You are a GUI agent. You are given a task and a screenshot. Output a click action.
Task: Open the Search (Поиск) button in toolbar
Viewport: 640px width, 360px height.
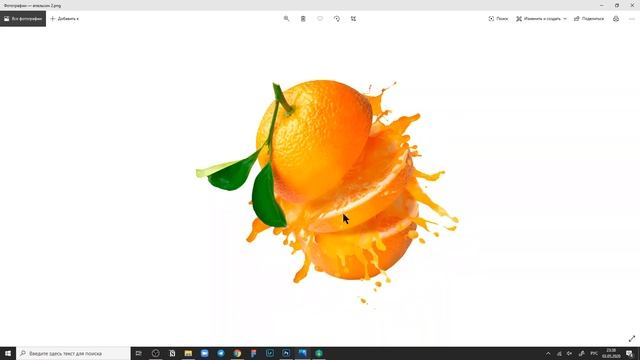[498, 19]
